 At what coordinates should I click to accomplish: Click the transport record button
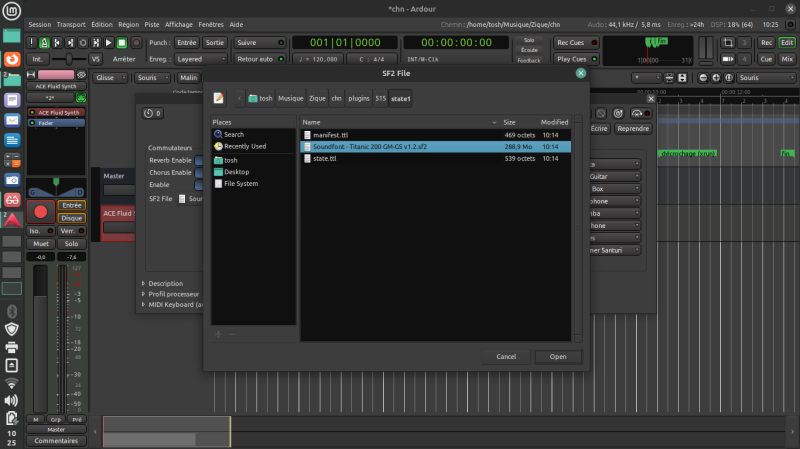(x=134, y=43)
